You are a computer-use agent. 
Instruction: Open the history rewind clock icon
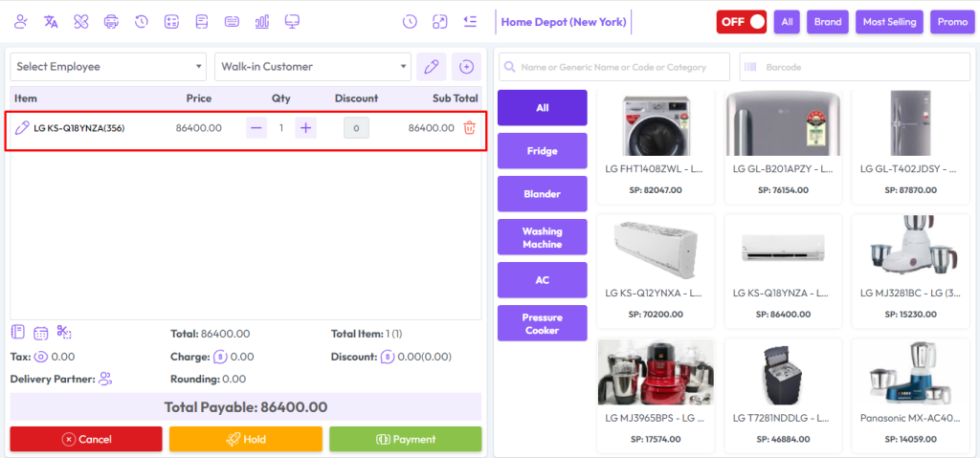click(x=142, y=22)
